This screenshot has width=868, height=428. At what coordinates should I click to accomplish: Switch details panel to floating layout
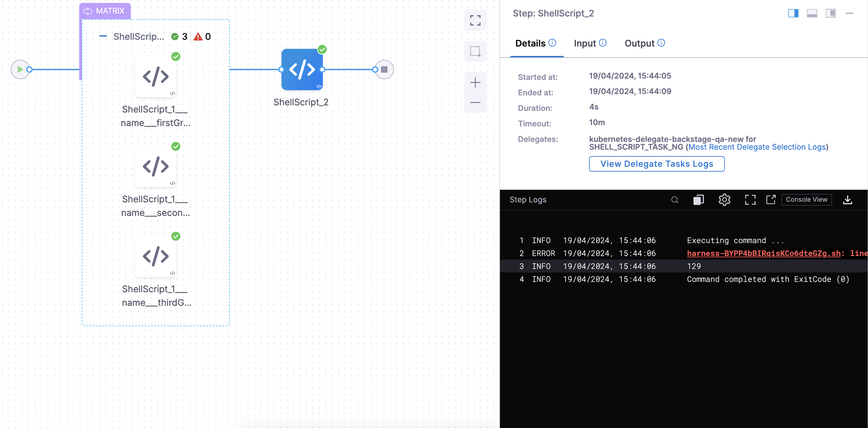(x=831, y=14)
